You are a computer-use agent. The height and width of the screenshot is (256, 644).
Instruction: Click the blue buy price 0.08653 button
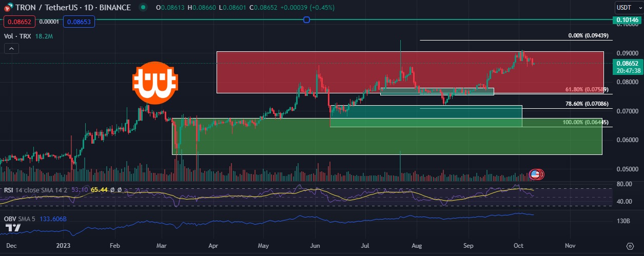pos(78,22)
